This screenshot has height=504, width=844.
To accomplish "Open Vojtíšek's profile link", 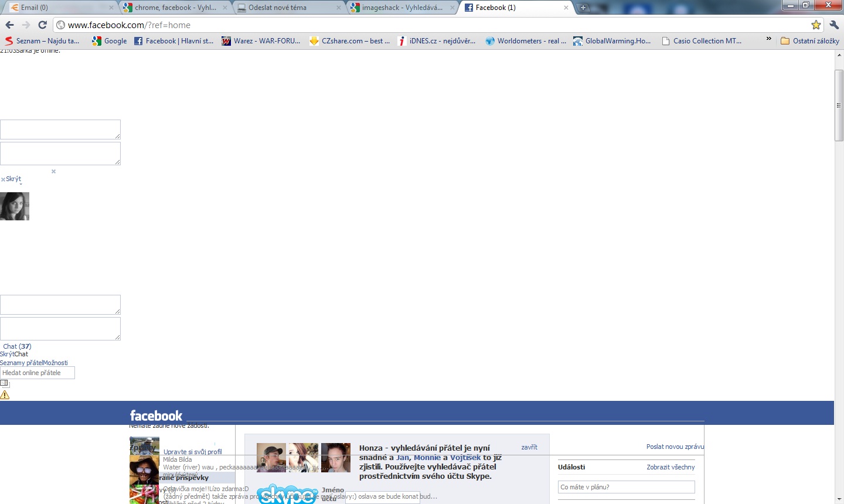I will pos(465,457).
